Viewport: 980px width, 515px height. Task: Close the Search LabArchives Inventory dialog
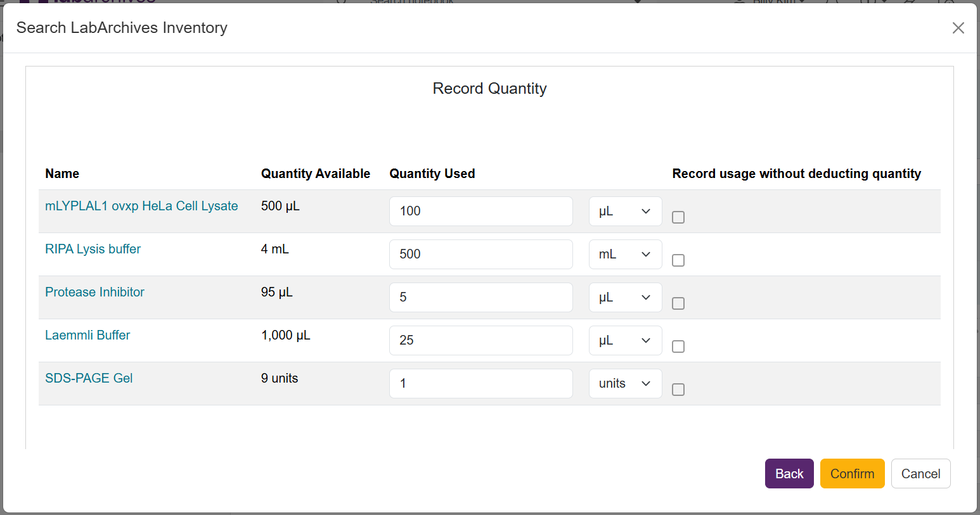(958, 28)
